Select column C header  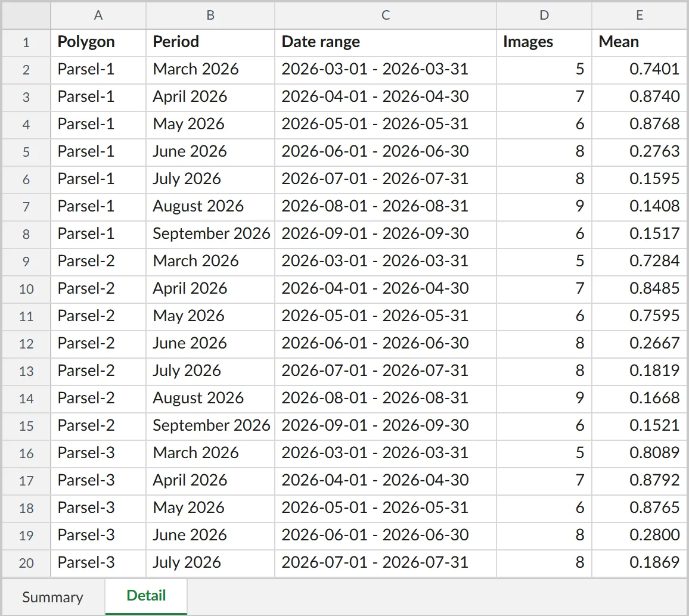pos(386,15)
